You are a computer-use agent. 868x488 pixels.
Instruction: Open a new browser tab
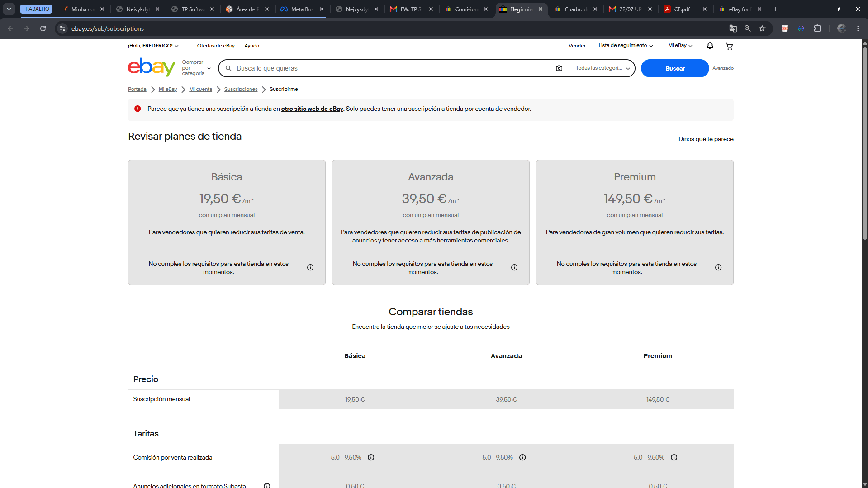click(776, 9)
